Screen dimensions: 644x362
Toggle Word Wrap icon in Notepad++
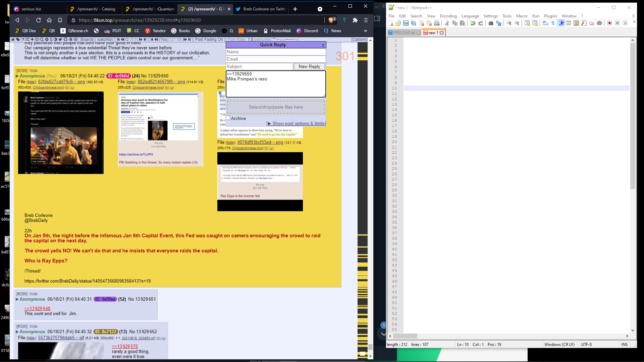coord(545,23)
